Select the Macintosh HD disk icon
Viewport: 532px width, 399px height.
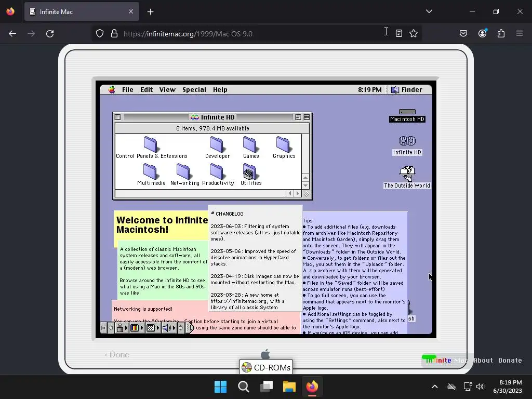pos(407,112)
